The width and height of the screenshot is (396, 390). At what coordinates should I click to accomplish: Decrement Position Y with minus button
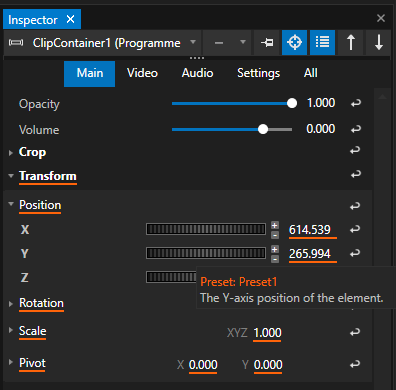275,259
